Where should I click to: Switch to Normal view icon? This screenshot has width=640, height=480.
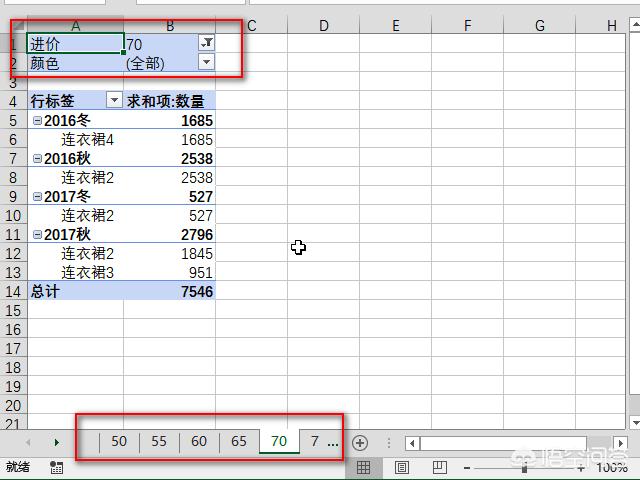pyautogui.click(x=363, y=467)
